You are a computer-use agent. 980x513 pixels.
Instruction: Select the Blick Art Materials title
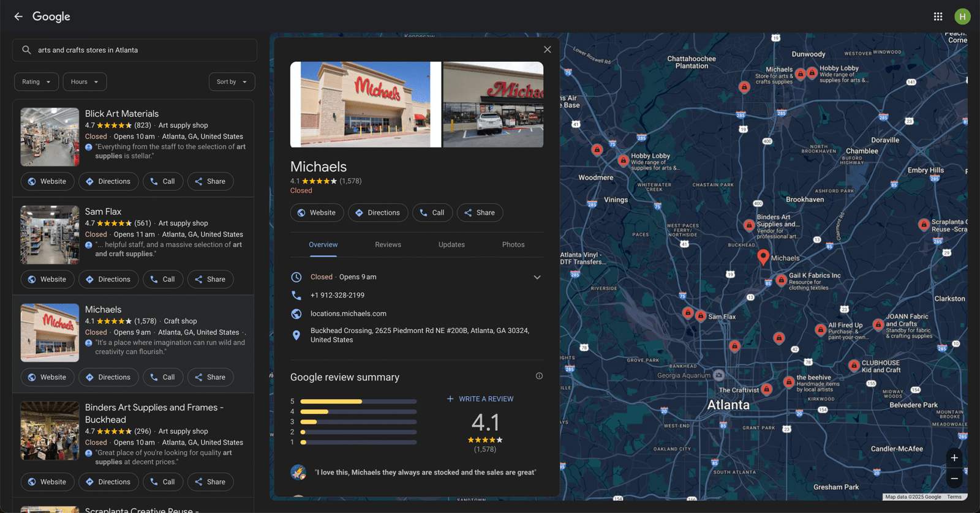click(x=122, y=114)
